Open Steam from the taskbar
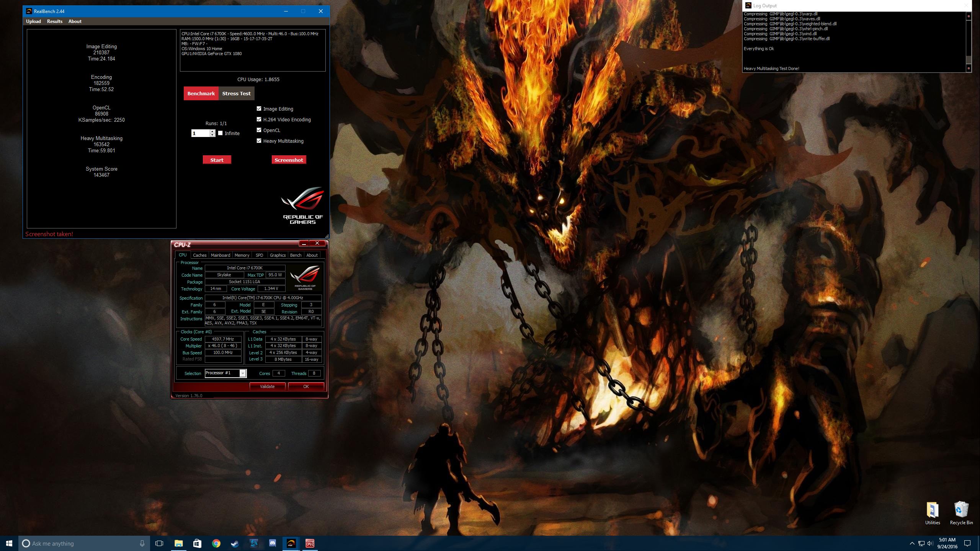Viewport: 980px width, 551px height. [235, 543]
